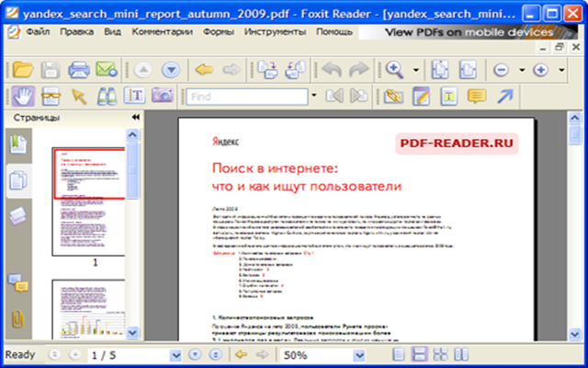Select the second page thumbnail
Viewport: 588px width, 368px height.
click(x=88, y=309)
